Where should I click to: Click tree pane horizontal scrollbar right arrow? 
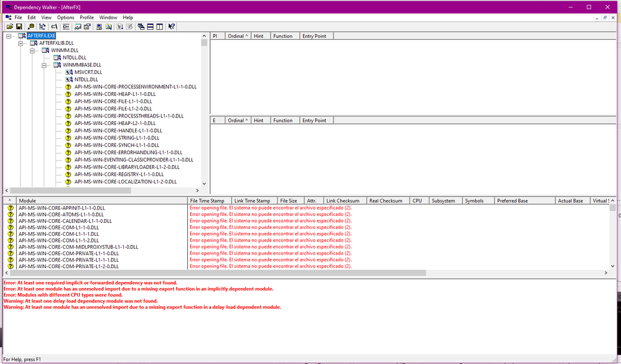point(197,190)
